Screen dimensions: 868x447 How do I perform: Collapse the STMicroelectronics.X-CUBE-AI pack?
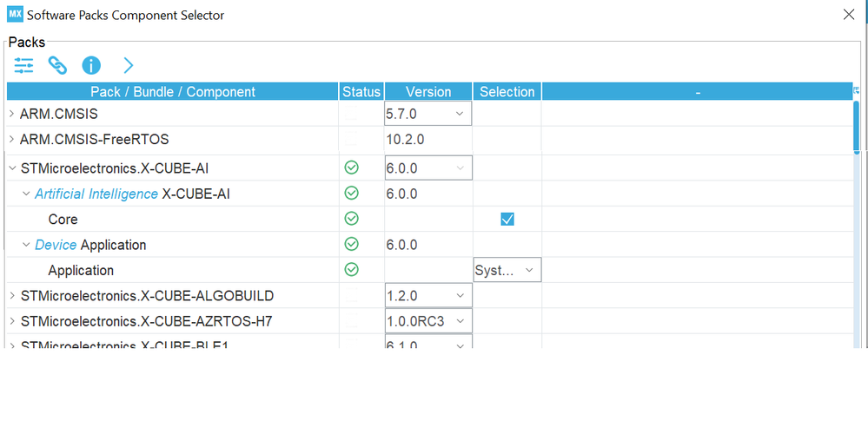pos(12,168)
